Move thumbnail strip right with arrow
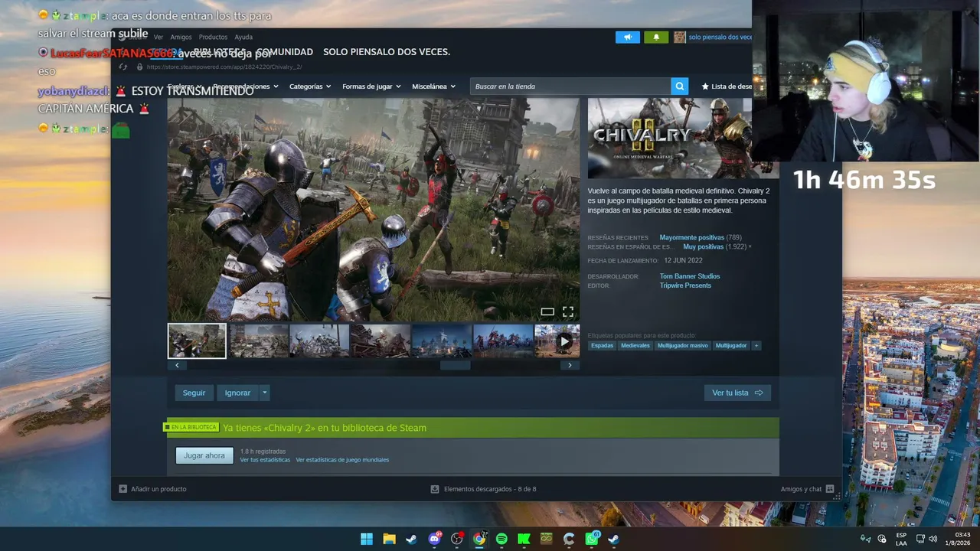This screenshot has height=551, width=980. [x=570, y=366]
